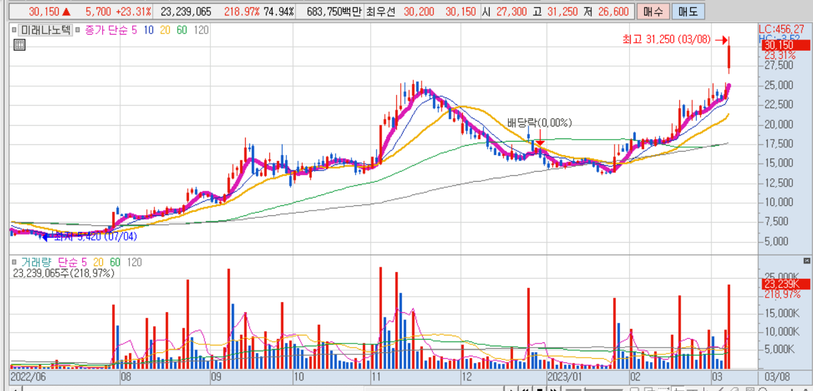Click the 15,000K volume axis label
The width and height of the screenshot is (813, 391).
(x=779, y=313)
